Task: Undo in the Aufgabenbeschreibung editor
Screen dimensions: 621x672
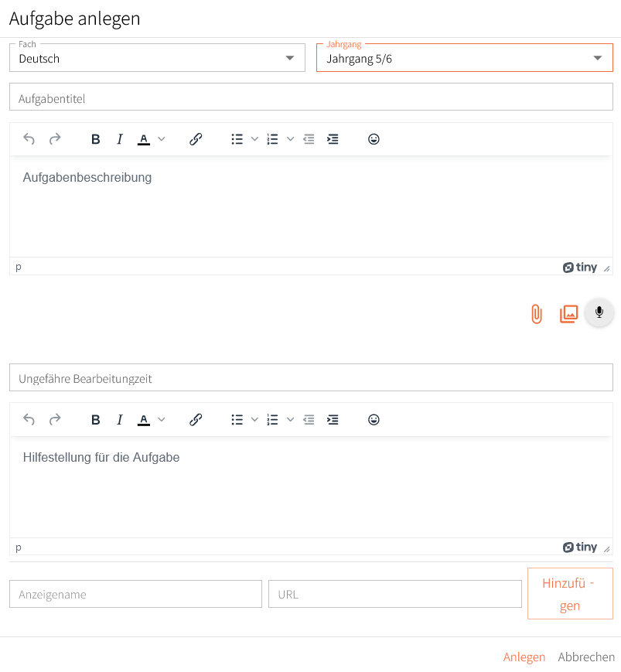Action: point(29,139)
